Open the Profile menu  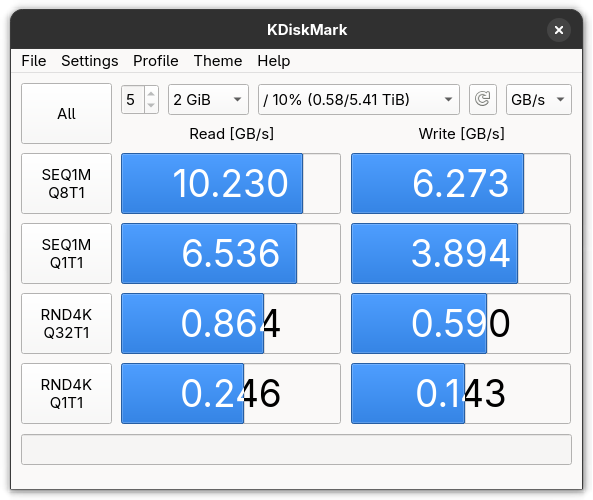coord(155,61)
